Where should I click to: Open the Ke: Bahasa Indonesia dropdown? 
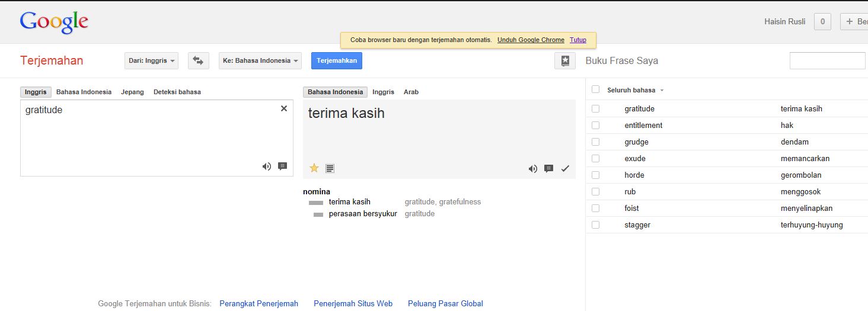(260, 60)
